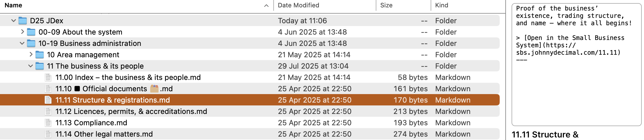Image resolution: width=644 pixels, height=140 pixels.
Task: Collapse the D25 JDex folder
Action: (13, 21)
